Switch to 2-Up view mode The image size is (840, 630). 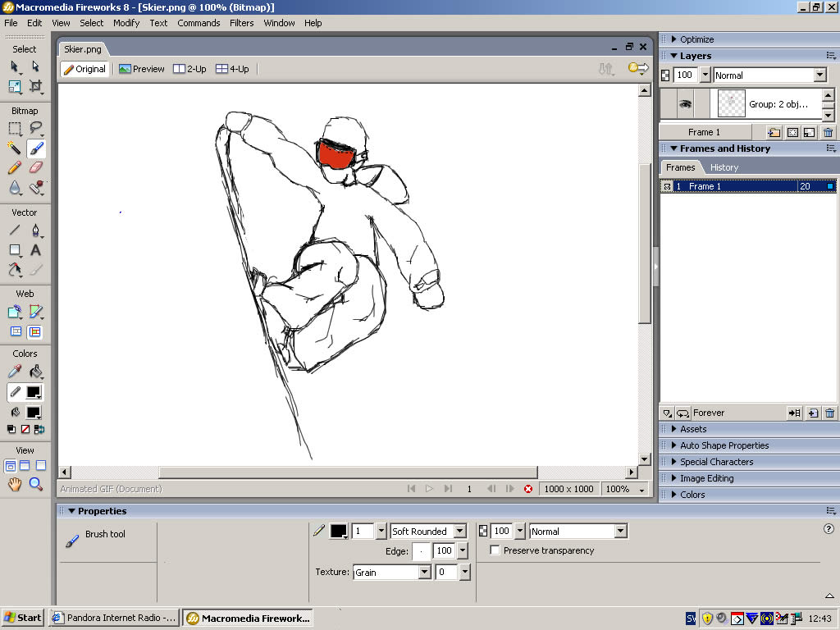189,69
